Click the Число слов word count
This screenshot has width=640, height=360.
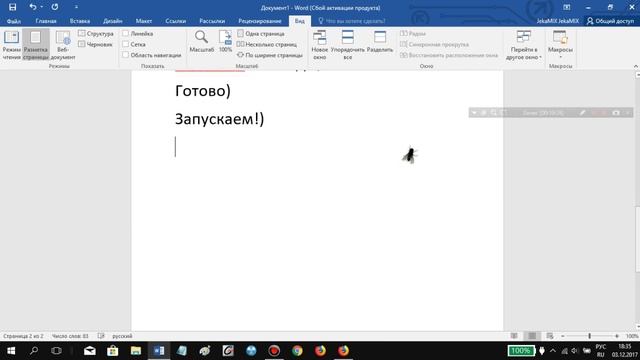point(70,336)
